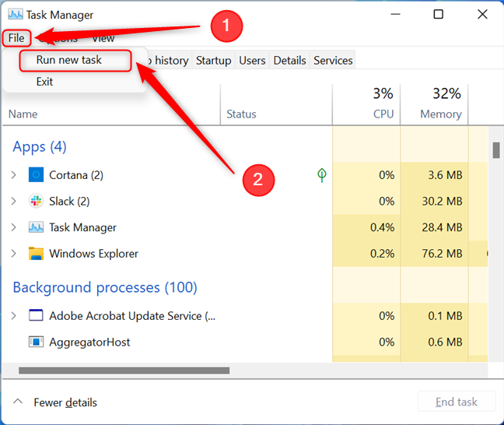Click the End task button
Viewport: 504px width, 425px height.
click(x=457, y=402)
